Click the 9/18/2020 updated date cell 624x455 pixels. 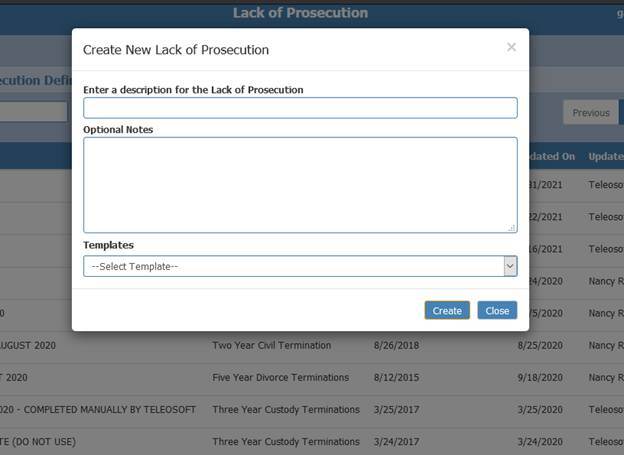(540, 377)
